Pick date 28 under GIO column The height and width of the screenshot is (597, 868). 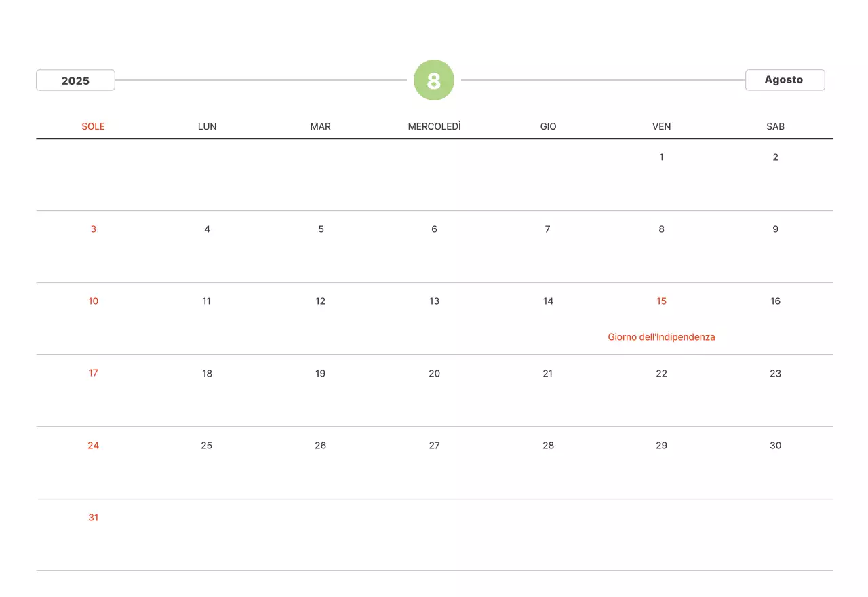click(548, 445)
